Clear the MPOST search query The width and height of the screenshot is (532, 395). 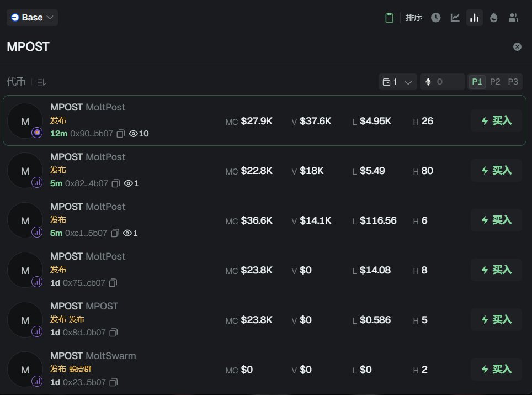517,46
